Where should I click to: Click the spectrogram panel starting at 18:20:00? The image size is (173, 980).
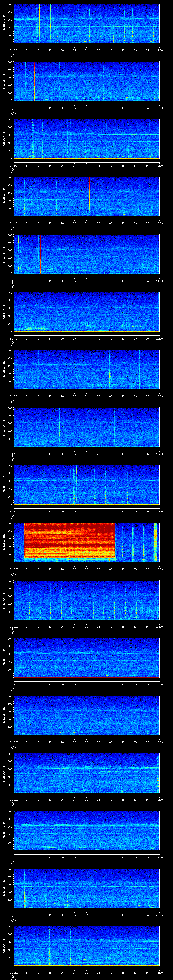click(86, 254)
